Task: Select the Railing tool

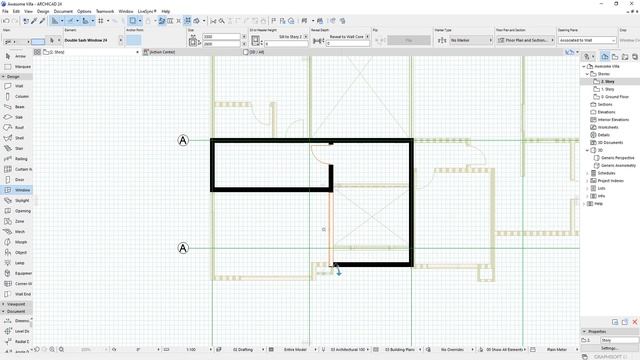Action: click(16, 159)
